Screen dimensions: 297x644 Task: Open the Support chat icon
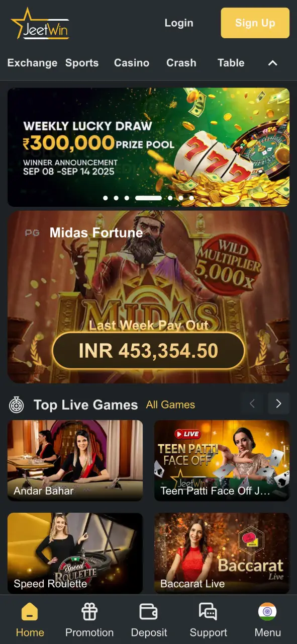(208, 611)
